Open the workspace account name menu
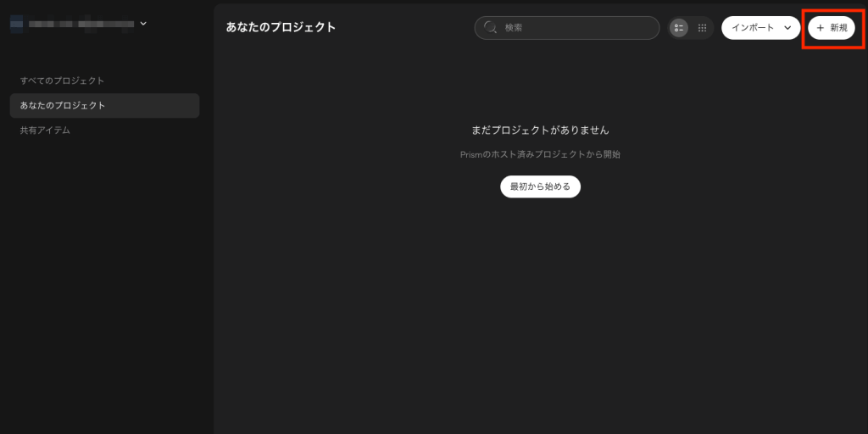The height and width of the screenshot is (434, 868). 81,24
